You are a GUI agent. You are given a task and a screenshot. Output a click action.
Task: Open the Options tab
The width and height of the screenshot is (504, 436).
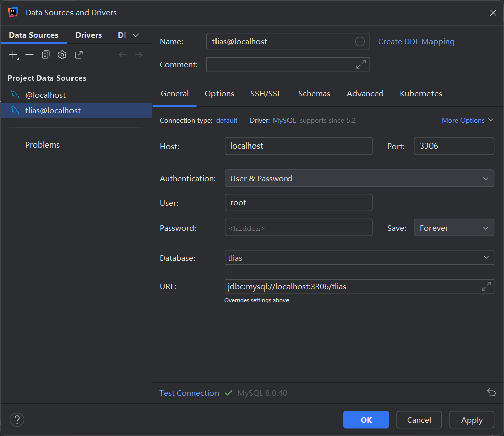(x=220, y=94)
